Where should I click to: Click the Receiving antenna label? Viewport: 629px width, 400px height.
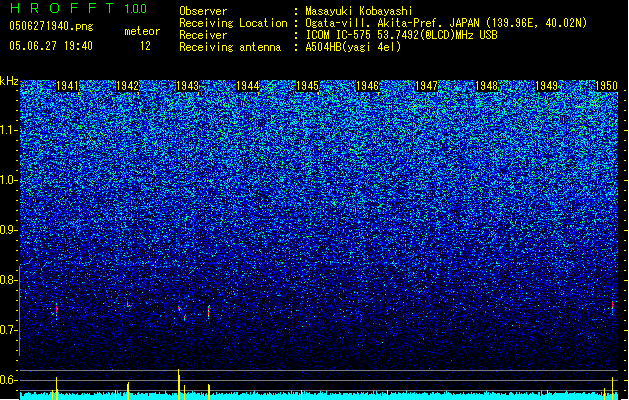pos(230,47)
